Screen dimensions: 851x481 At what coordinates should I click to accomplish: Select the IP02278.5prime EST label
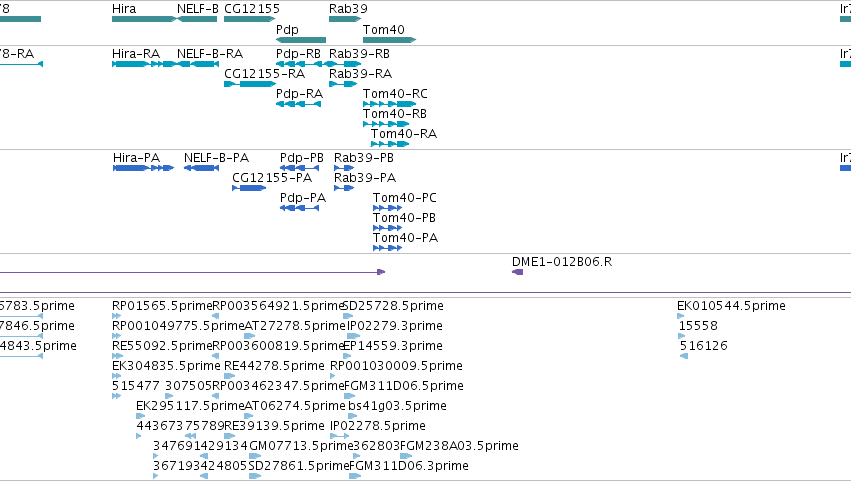click(378, 426)
